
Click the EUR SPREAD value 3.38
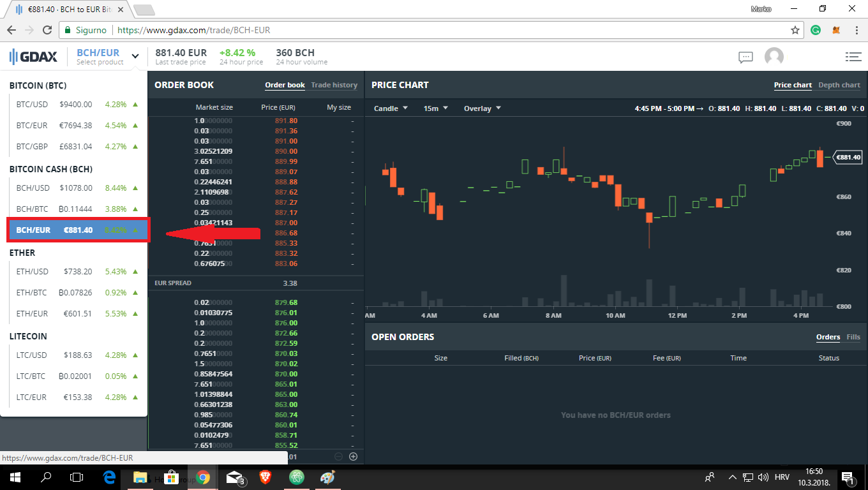coord(290,283)
